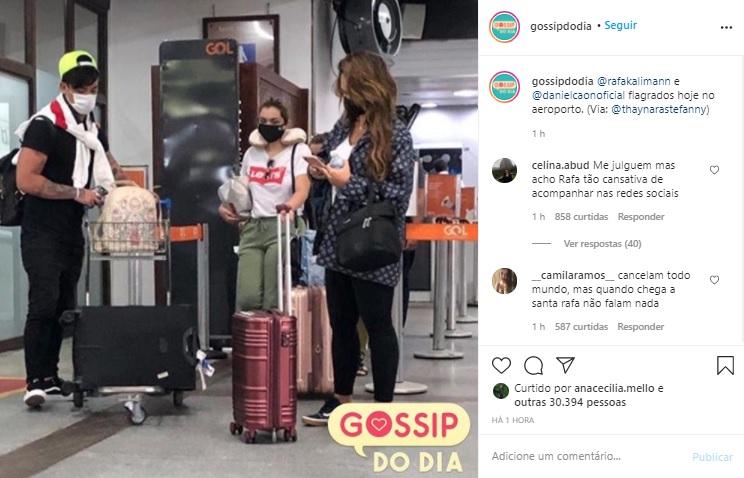The width and height of the screenshot is (744, 478).
Task: Save post with bookmark icon
Action: click(725, 366)
